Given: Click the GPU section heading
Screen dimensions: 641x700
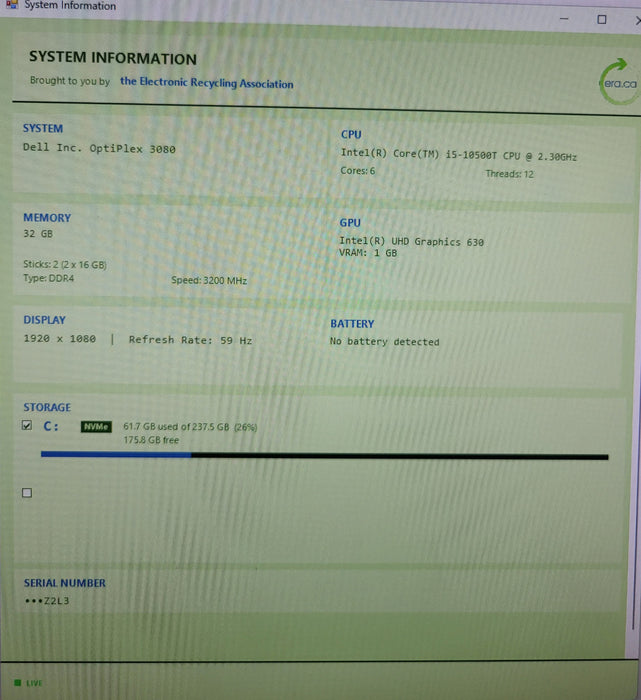Looking at the screenshot, I should coord(350,223).
